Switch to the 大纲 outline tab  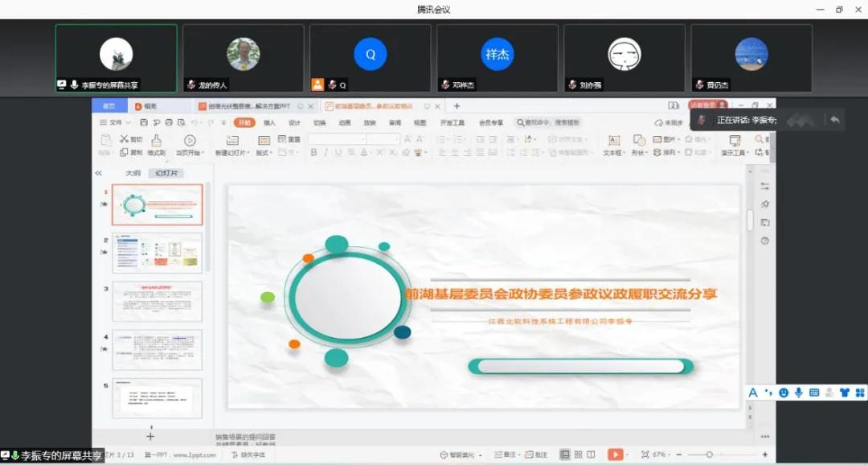pyautogui.click(x=133, y=173)
